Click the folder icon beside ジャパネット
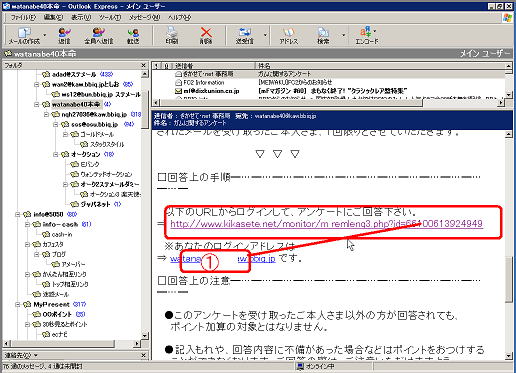This screenshot has height=373, width=516. tap(75, 204)
